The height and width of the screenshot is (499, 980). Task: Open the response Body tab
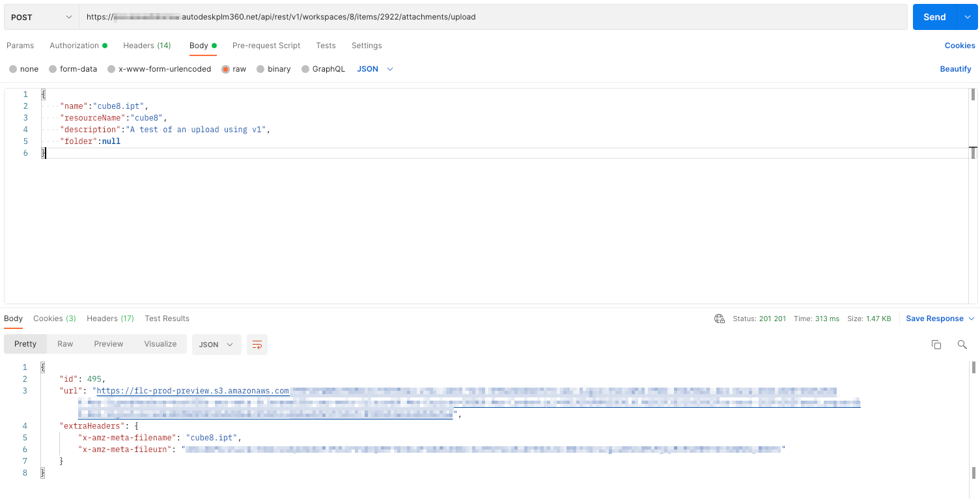[13, 319]
